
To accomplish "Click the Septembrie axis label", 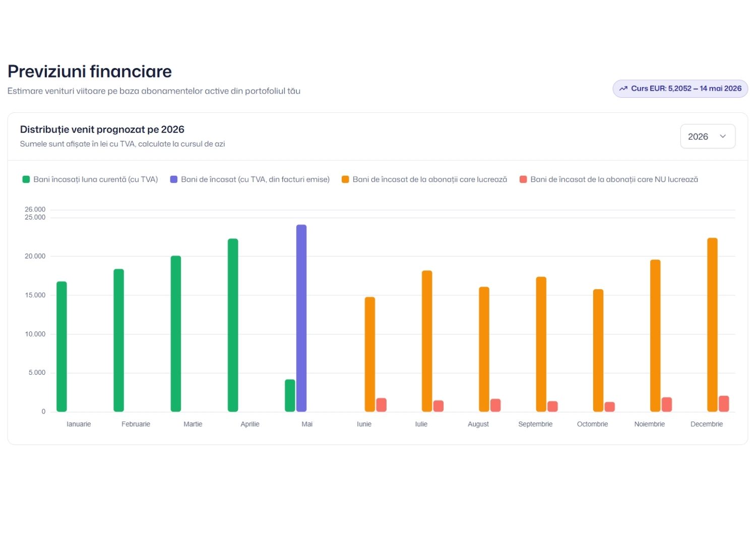I will [x=535, y=424].
